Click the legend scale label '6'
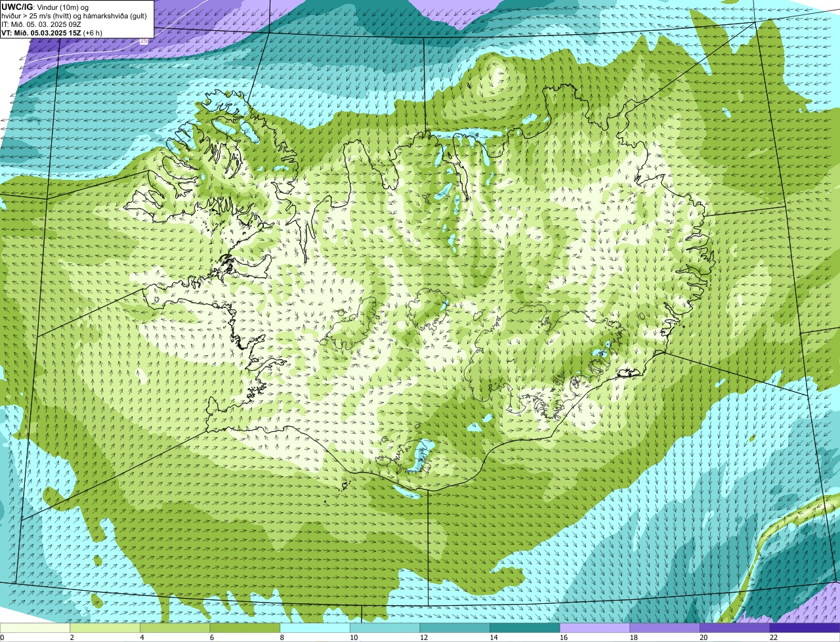 click(x=212, y=637)
